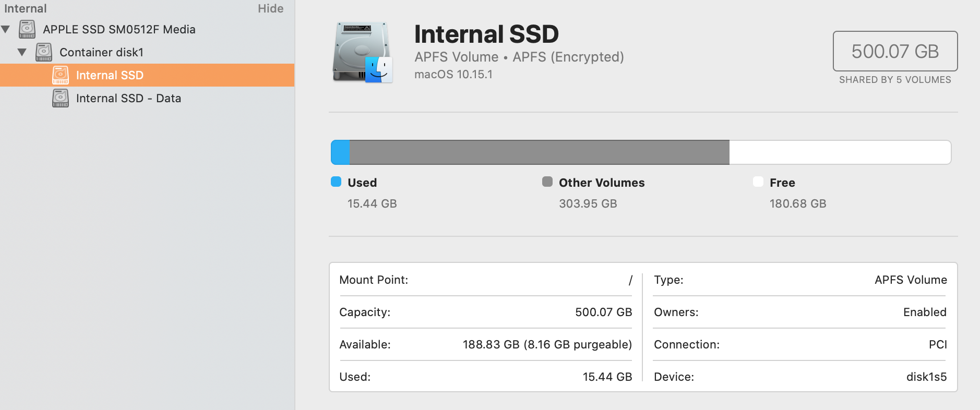Viewport: 980px width, 410px height.
Task: Click the Mount Point row in details table
Action: pos(485,280)
